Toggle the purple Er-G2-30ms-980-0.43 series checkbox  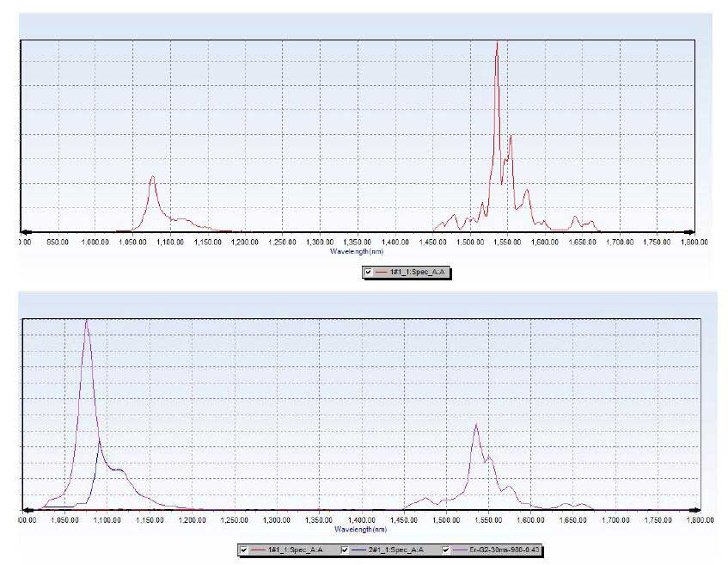click(x=446, y=550)
